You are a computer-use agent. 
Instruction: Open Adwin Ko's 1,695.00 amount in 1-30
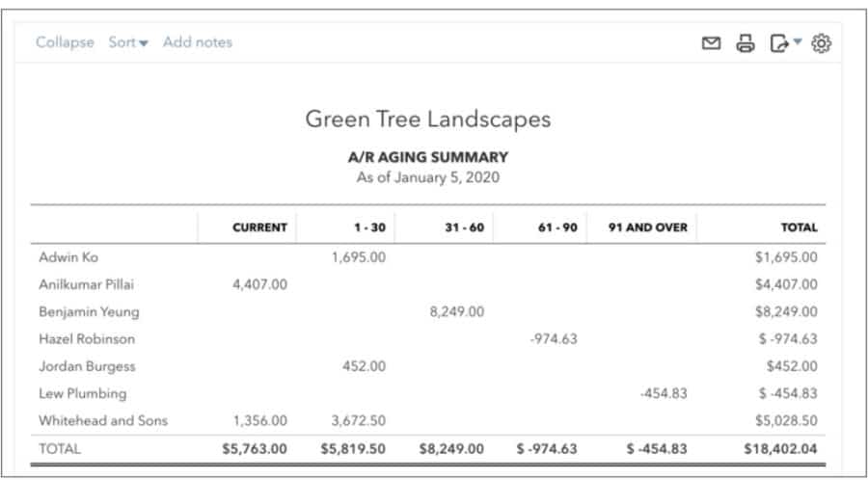[x=358, y=257]
